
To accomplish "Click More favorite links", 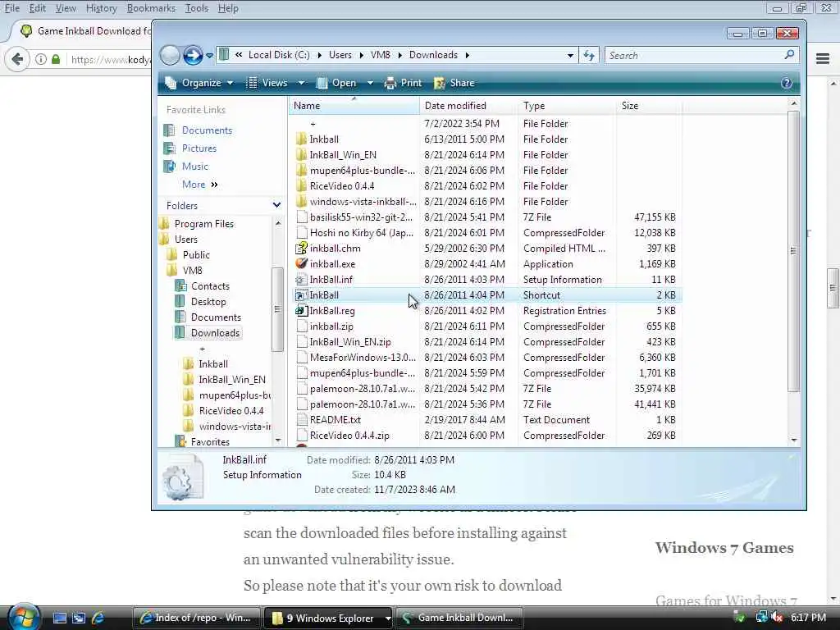I will (x=200, y=185).
